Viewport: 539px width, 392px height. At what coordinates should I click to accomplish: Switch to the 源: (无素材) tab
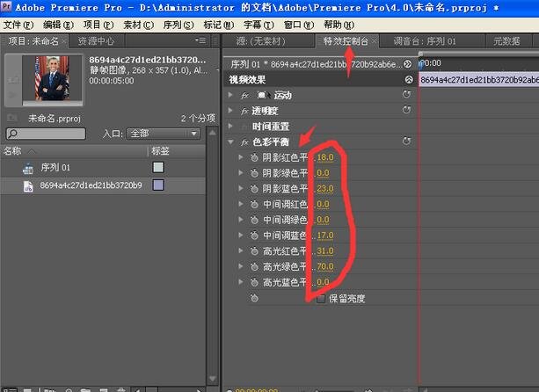261,41
